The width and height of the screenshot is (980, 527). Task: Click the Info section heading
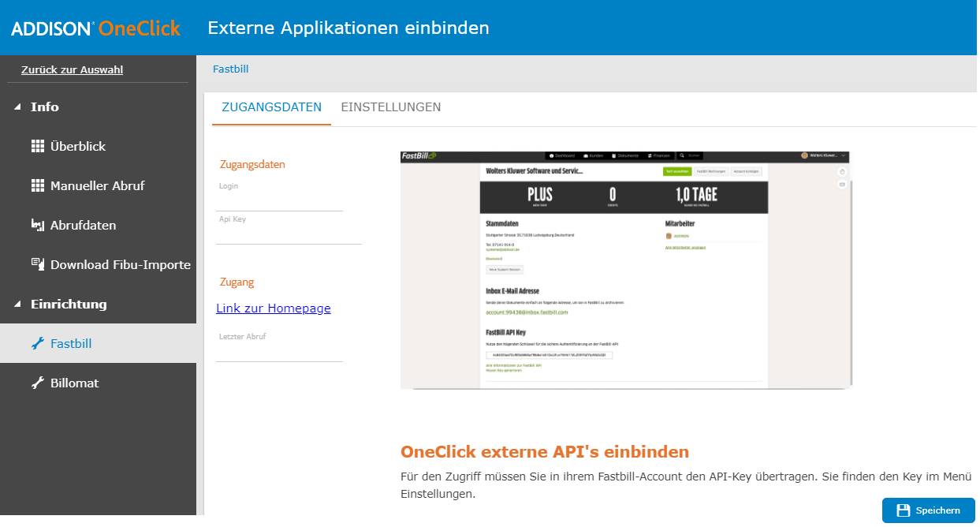[45, 107]
